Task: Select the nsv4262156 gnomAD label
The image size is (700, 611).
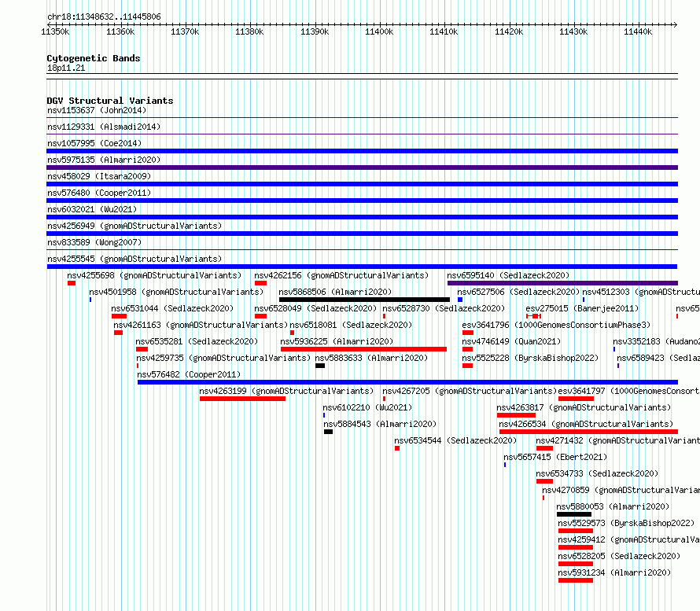Action: coord(341,275)
